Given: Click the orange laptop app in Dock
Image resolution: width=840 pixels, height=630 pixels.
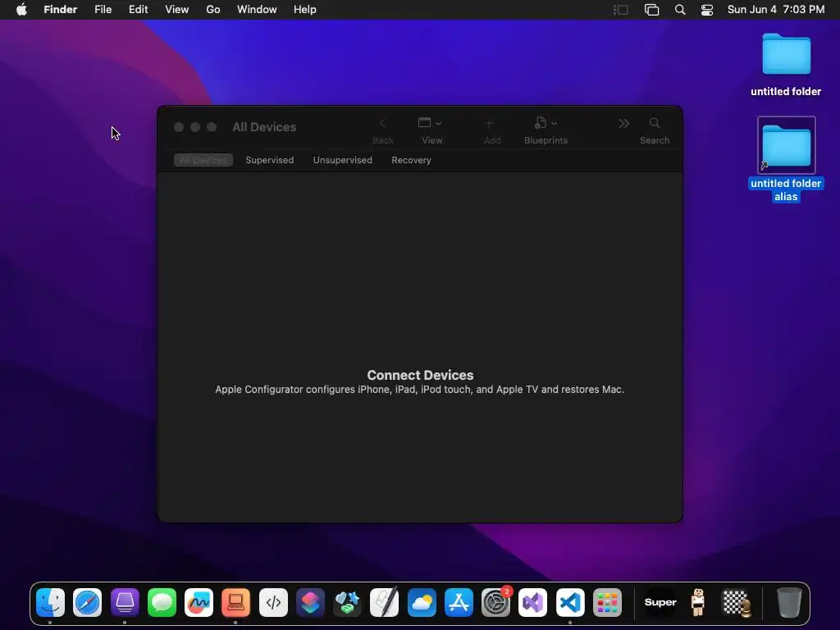Looking at the screenshot, I should pos(235,603).
